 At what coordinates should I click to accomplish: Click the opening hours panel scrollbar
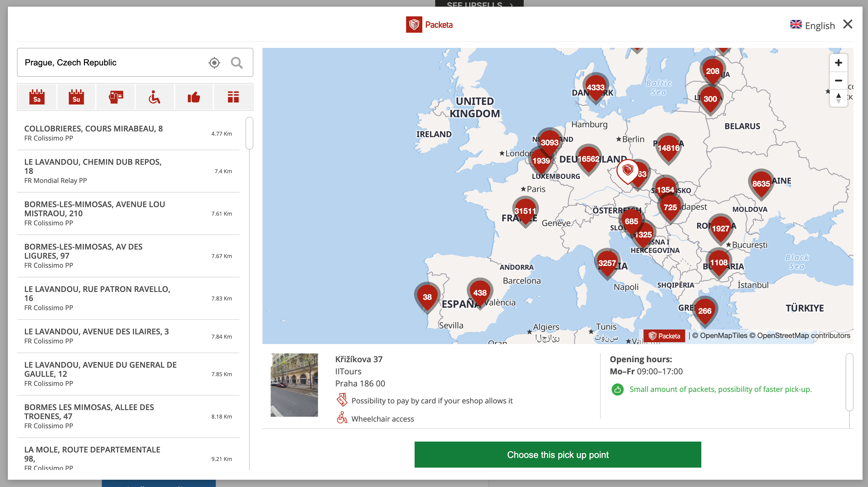(850, 382)
